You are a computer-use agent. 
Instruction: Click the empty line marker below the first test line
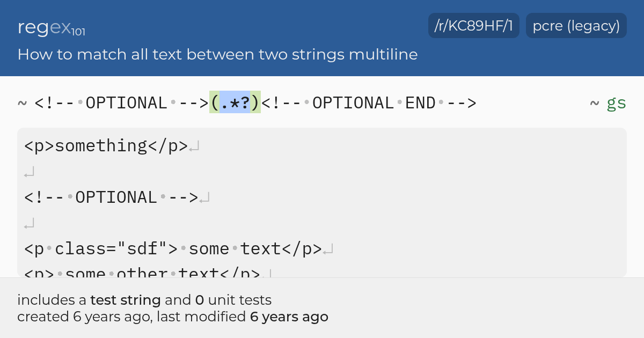30,172
